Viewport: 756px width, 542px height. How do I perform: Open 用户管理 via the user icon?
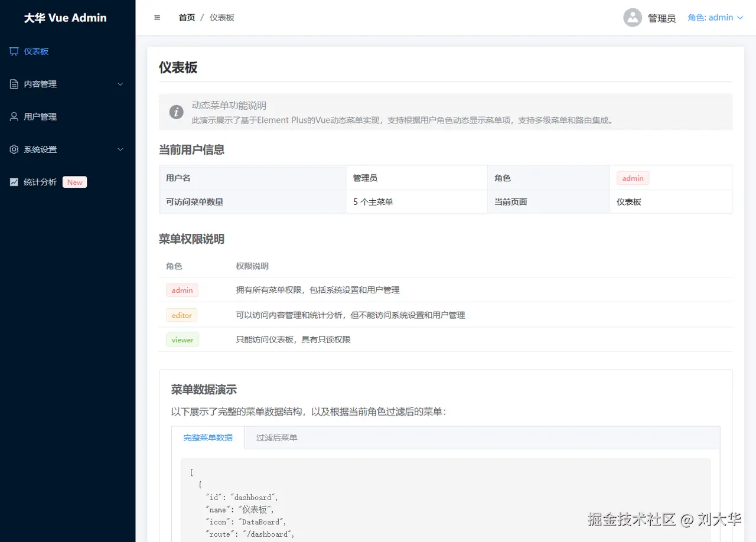coord(14,116)
